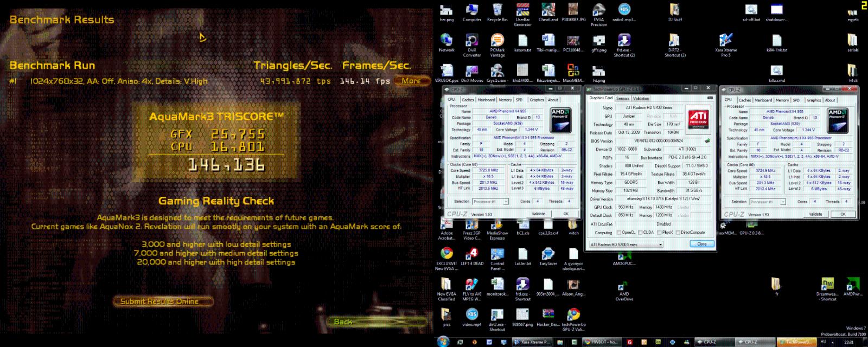Open AMD OverDrive shortcut

click(624, 291)
